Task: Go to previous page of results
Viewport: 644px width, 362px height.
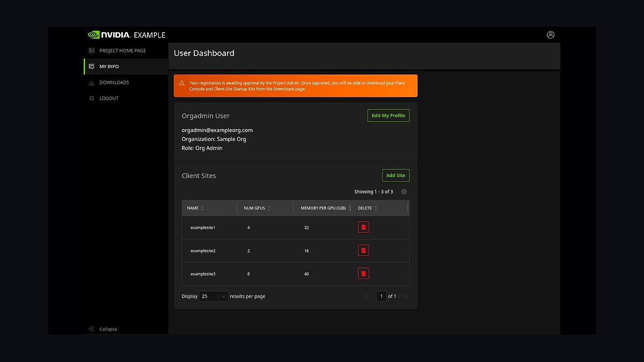Action: point(373,296)
